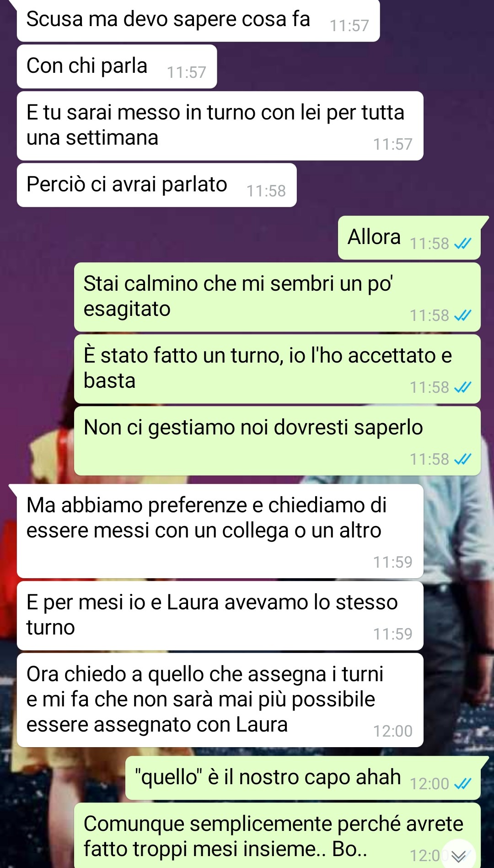Tap 'E per mesi io e Laura' message
Screen dimensions: 494x868
pos(220,616)
